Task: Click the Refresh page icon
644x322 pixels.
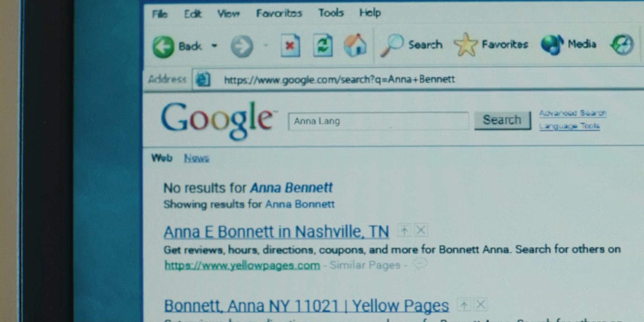Action: [x=323, y=45]
